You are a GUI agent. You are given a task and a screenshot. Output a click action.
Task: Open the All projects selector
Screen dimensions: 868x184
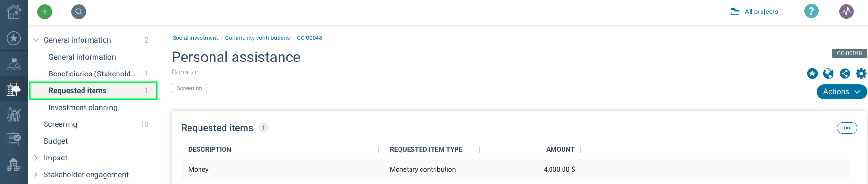pos(754,12)
